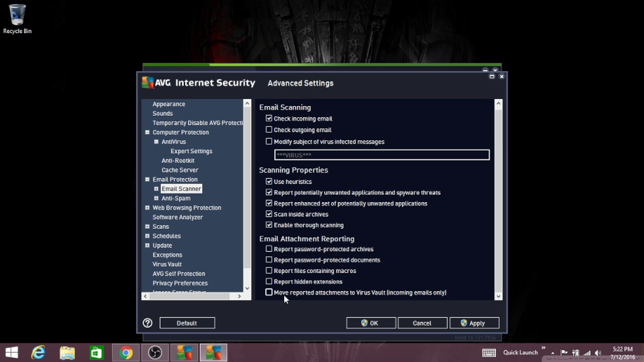Show hidden tray icons arrow

click(x=552, y=353)
